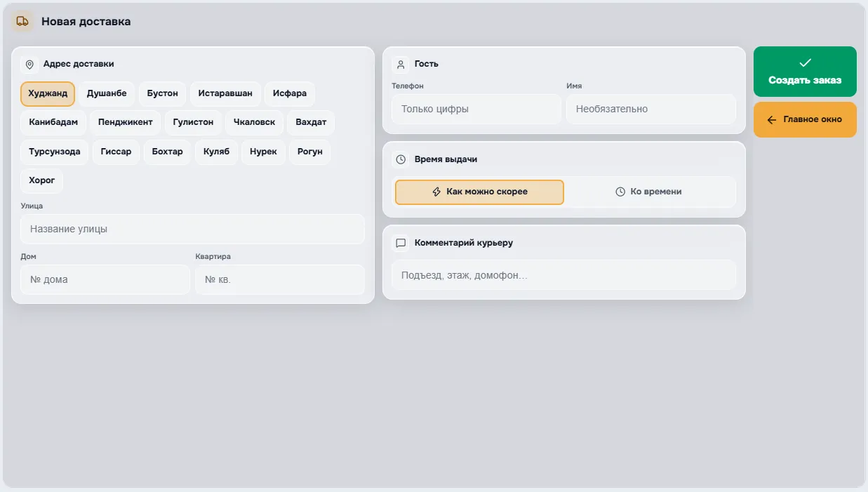Choose Худжанд as delivery city

(48, 93)
